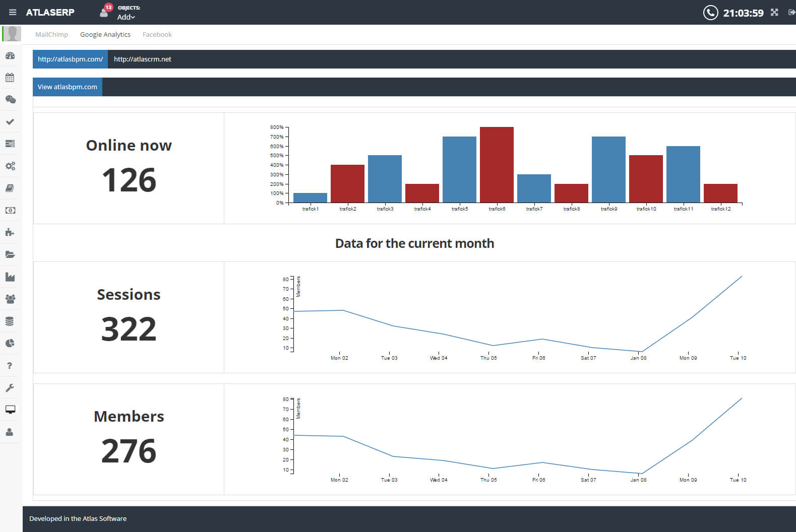
Task: Open the chat bubbles sidebar icon
Action: pyautogui.click(x=10, y=100)
